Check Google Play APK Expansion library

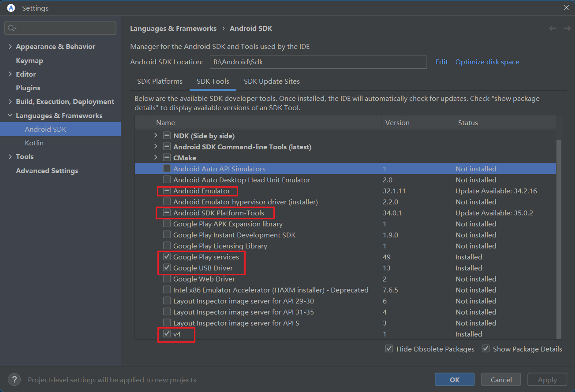click(x=167, y=224)
